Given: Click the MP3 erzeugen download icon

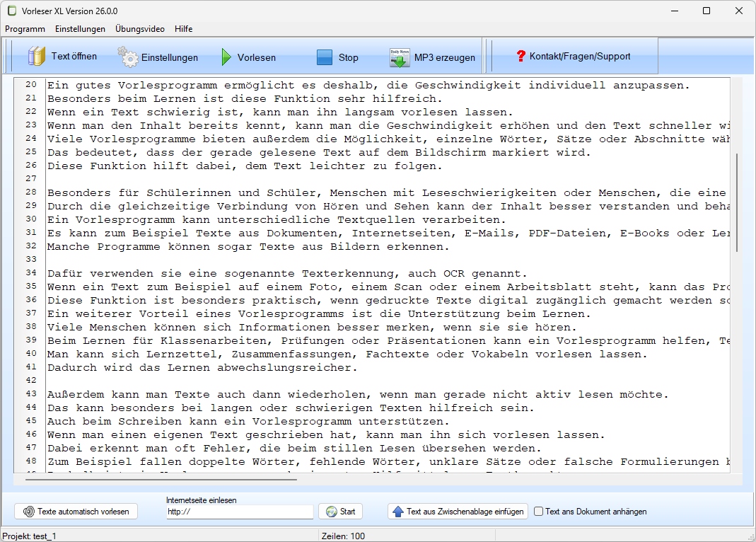Looking at the screenshot, I should tap(400, 57).
